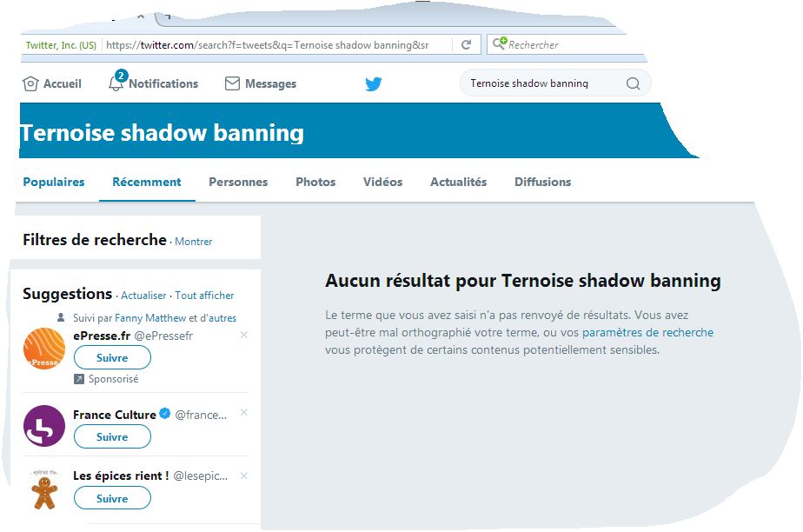Dismiss Les épices rient suggestion with X
Viewport: 803px width, 532px height.
click(244, 475)
